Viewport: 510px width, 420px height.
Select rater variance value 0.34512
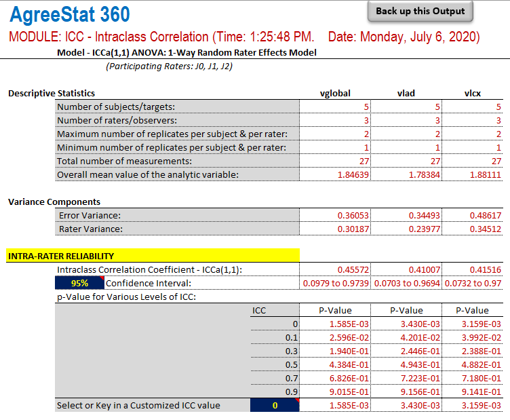click(486, 229)
